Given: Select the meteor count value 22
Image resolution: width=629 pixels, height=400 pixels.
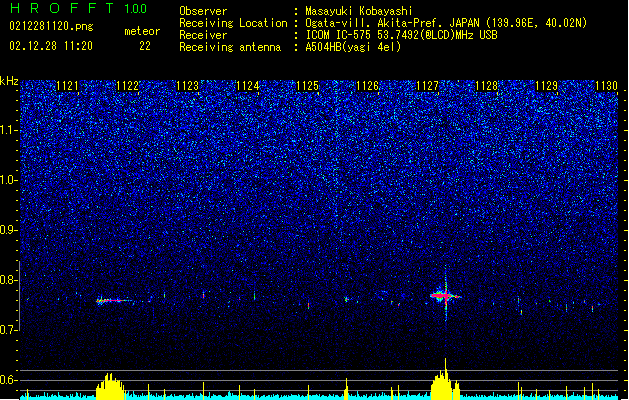Looking at the screenshot, I should pyautogui.click(x=145, y=46).
